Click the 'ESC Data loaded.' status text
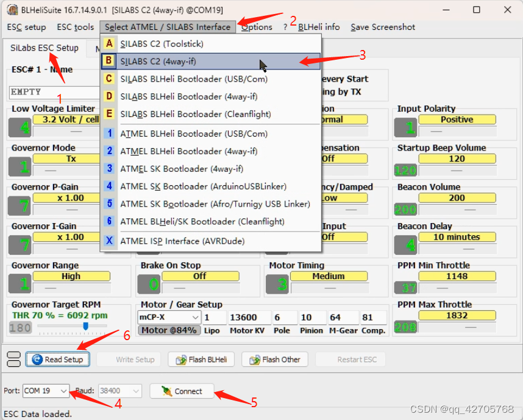Image resolution: width=523 pixels, height=420 pixels. click(38, 414)
